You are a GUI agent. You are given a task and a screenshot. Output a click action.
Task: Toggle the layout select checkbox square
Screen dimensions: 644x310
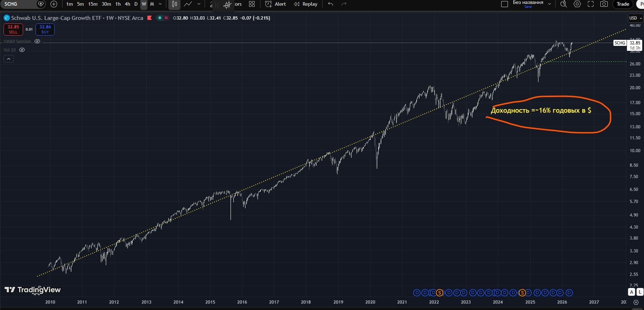pyautogui.click(x=504, y=4)
